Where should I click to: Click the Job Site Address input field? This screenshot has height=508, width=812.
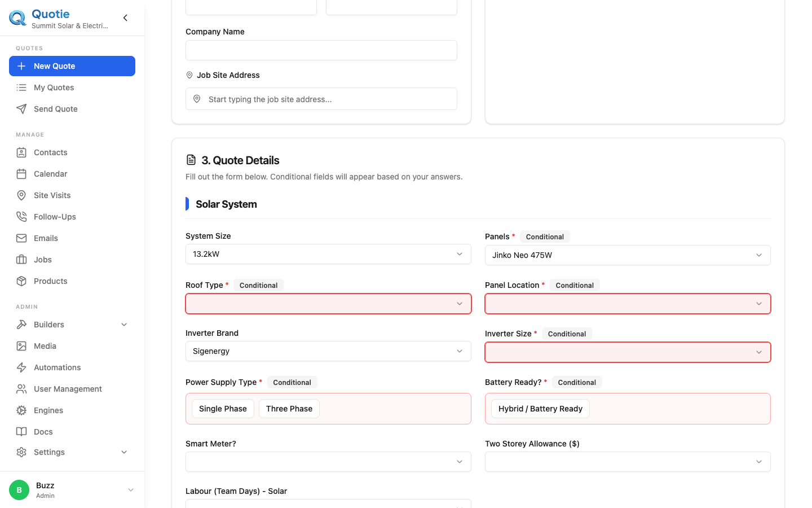tap(321, 99)
